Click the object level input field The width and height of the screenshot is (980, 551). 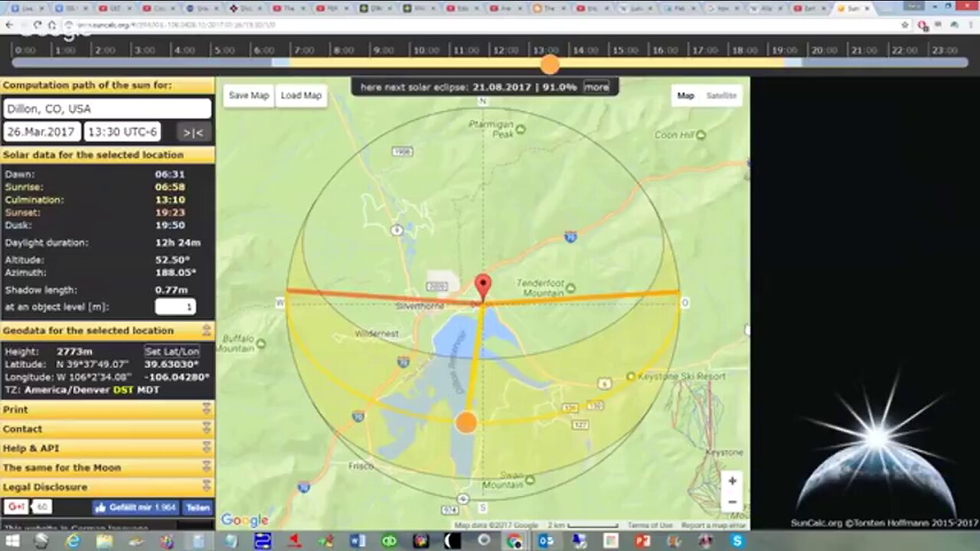point(175,307)
